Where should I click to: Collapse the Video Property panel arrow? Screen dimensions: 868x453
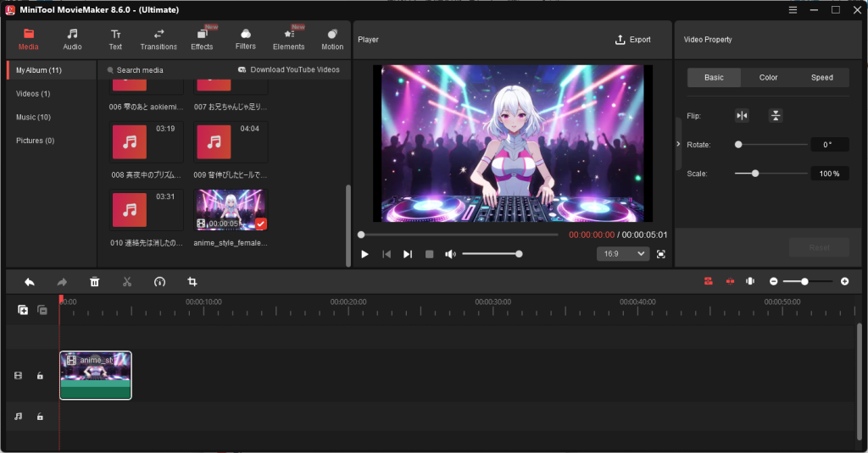click(678, 144)
